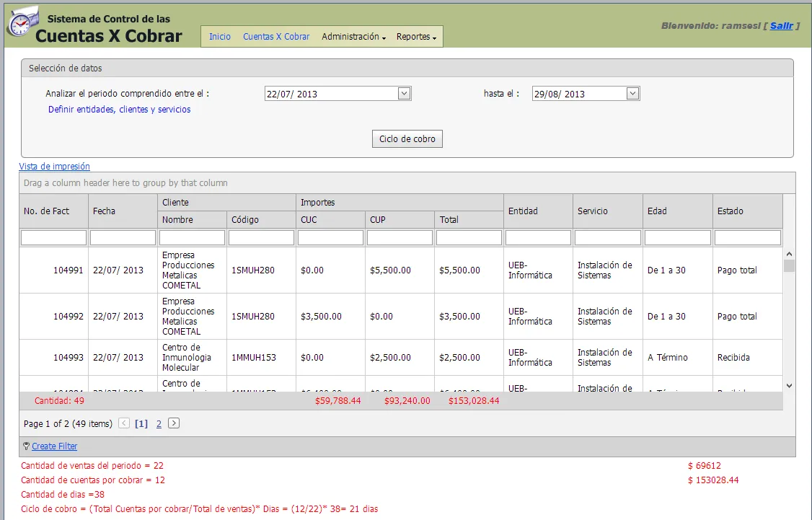
Task: Click the filter funnel icon beside Create Filter
Action: point(27,446)
